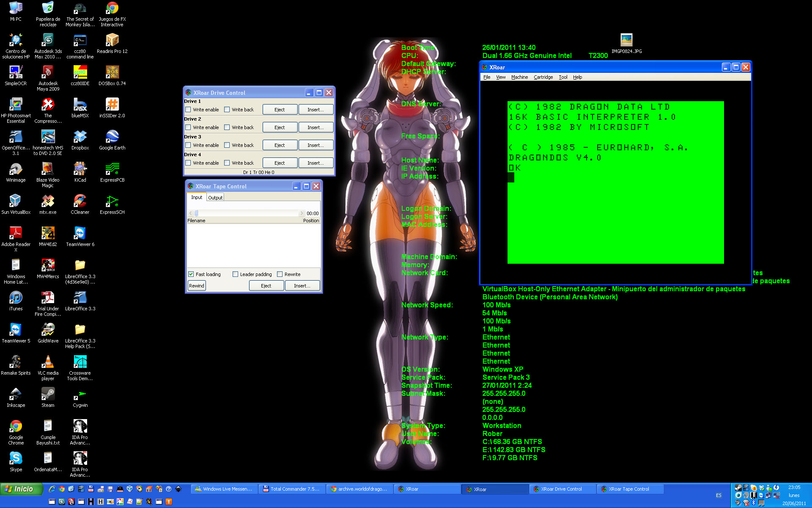The width and height of the screenshot is (812, 508).
Task: Check Write back for Drive 2
Action: 227,127
